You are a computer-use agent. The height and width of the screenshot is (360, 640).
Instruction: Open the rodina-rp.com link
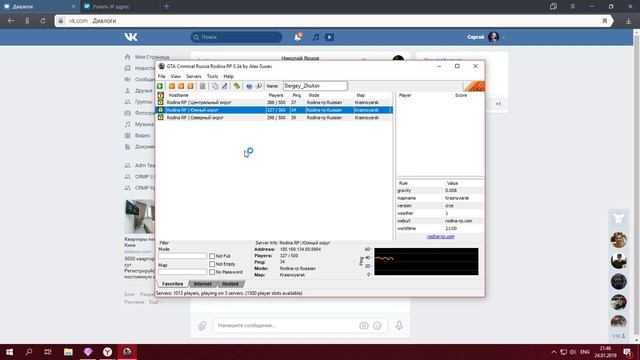click(x=440, y=236)
